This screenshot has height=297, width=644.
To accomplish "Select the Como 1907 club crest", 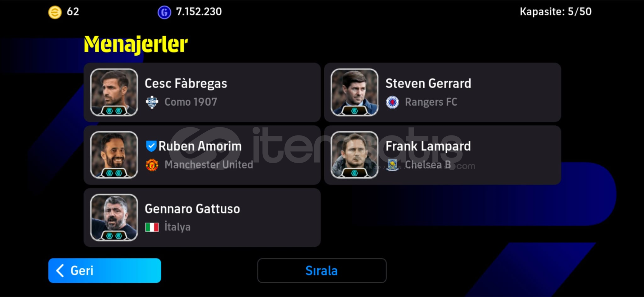I will click(x=152, y=102).
